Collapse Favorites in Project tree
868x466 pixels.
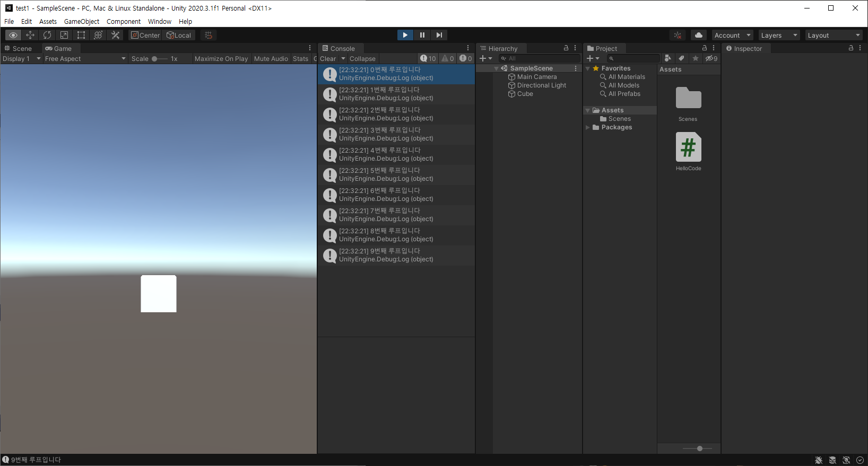click(x=588, y=68)
